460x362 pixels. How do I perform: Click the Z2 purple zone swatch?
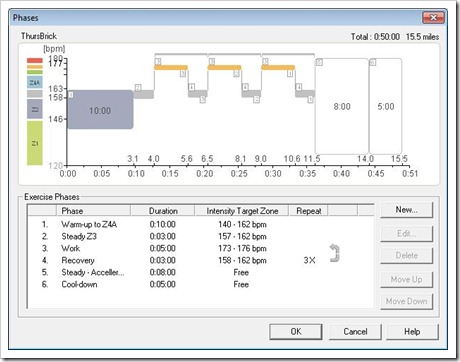point(35,109)
